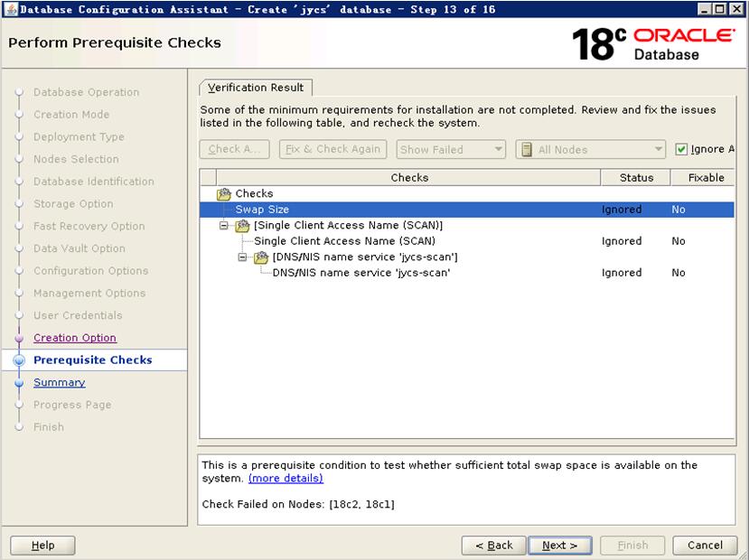Viewport: 749px width, 560px height.
Task: Click the Fixable 'No' value for the SCAN check
Action: pyautogui.click(x=679, y=241)
